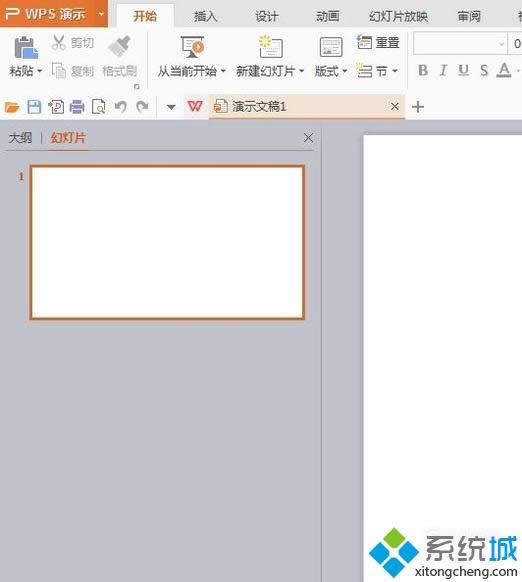522x582 pixels.
Task: Expand the quick access toolbar dropdown
Action: [171, 107]
